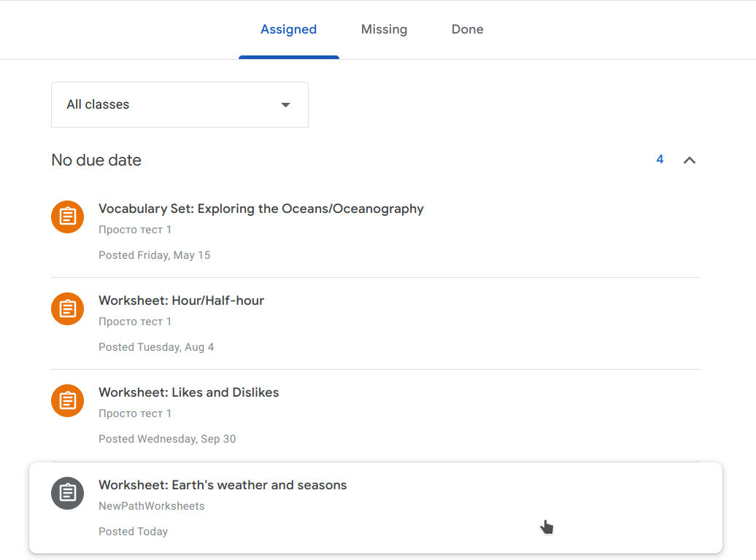Open Worksheet: Earth's weather and seasons
Viewport: 756px width, 560px height.
pyautogui.click(x=223, y=485)
